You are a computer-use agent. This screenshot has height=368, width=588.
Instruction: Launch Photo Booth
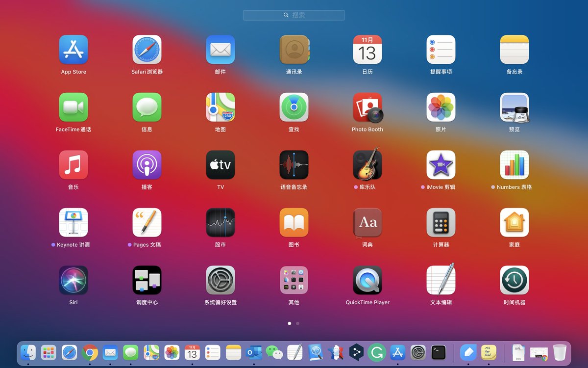[367, 107]
